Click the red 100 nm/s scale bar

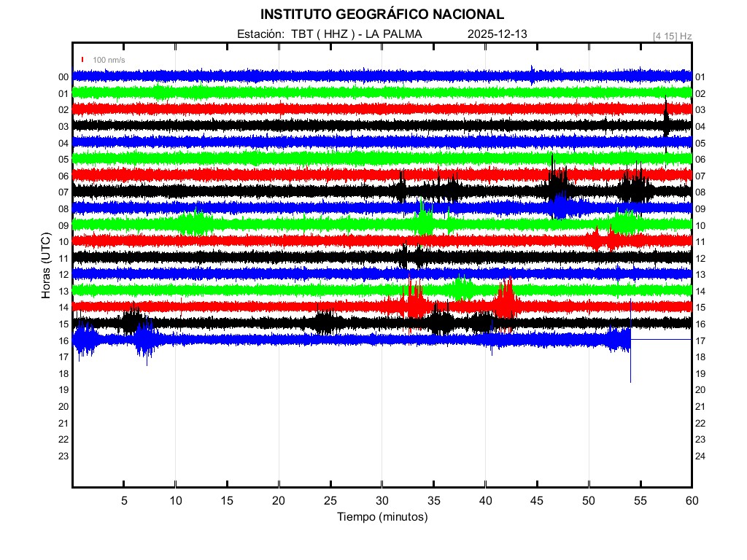click(82, 59)
